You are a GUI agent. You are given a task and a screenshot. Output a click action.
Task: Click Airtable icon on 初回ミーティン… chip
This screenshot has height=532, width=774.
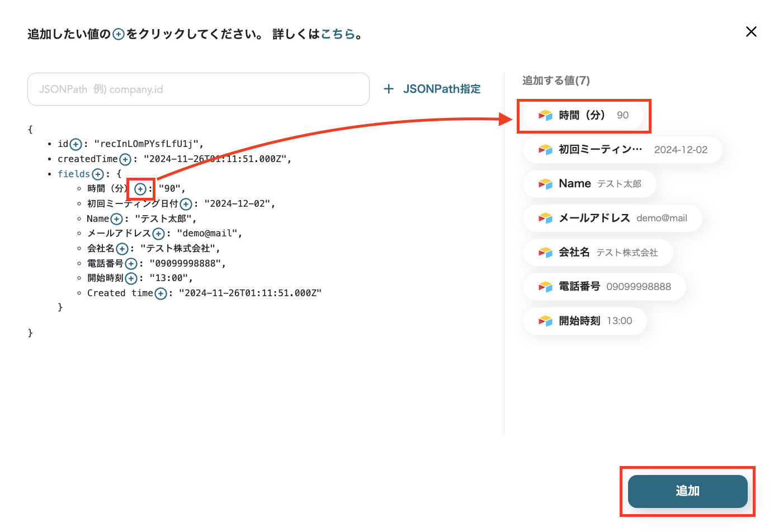tap(545, 150)
